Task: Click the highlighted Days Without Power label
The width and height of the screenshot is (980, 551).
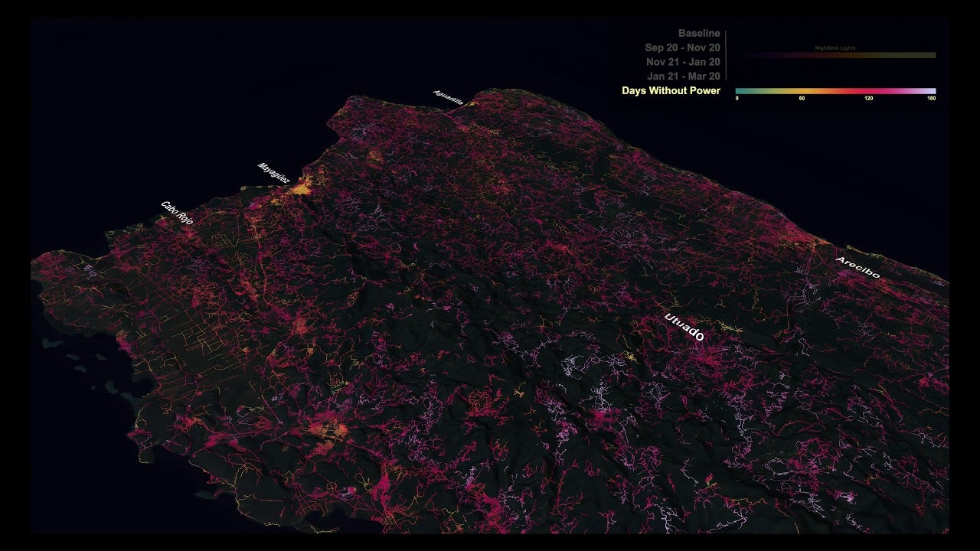Action: tap(671, 91)
